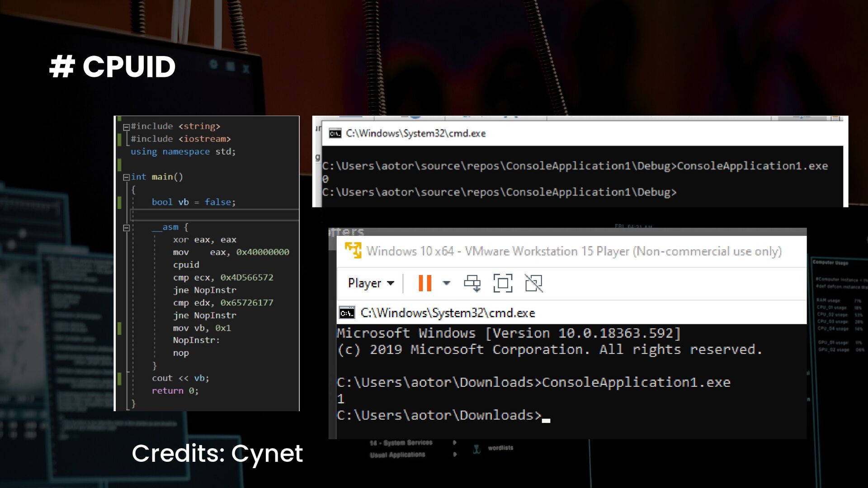
Task: Click the VMware Workstation 15 Player title text
Action: (x=574, y=251)
